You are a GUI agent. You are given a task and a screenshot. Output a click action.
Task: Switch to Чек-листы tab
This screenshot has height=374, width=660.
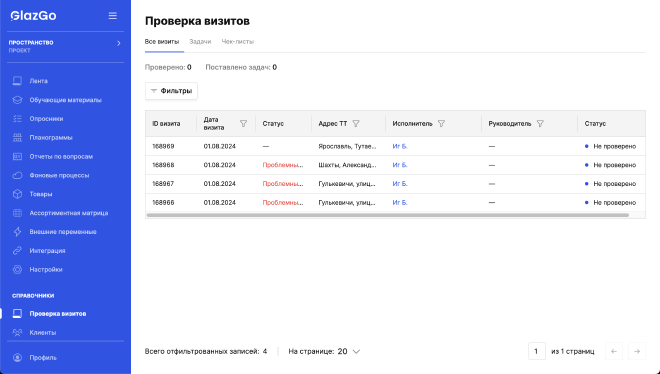coord(238,42)
